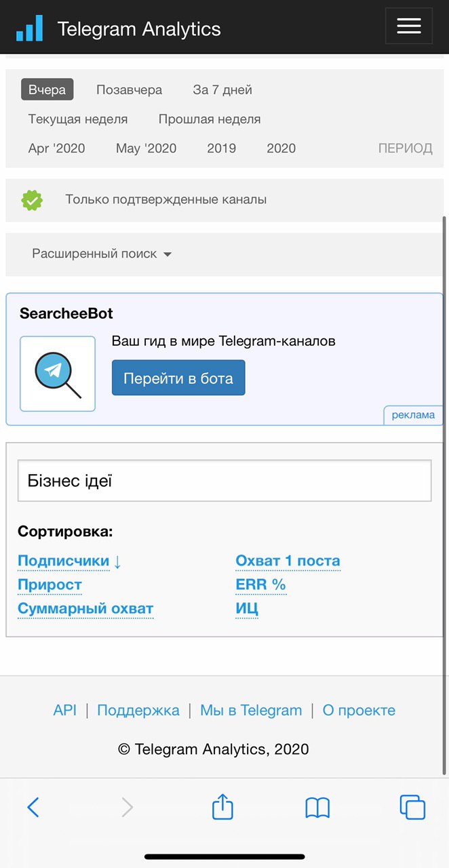Open the hamburger navigation menu
The width and height of the screenshot is (449, 868).
pyautogui.click(x=408, y=26)
